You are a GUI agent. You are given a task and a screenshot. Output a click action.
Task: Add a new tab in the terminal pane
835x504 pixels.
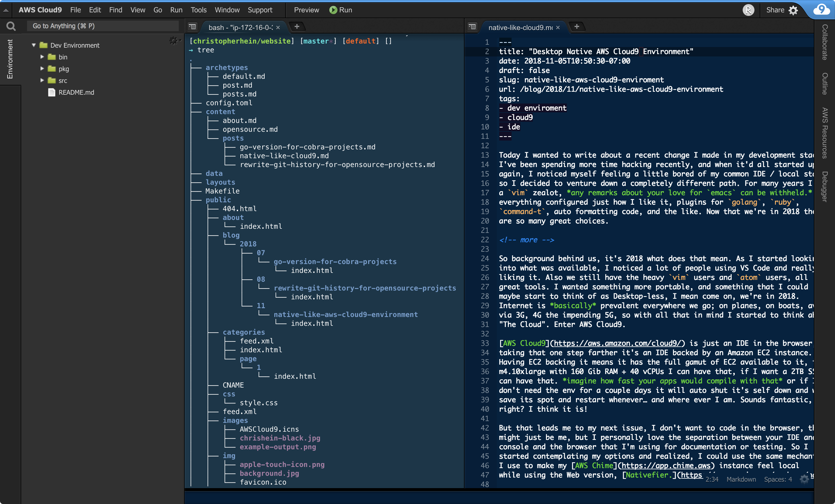click(297, 26)
